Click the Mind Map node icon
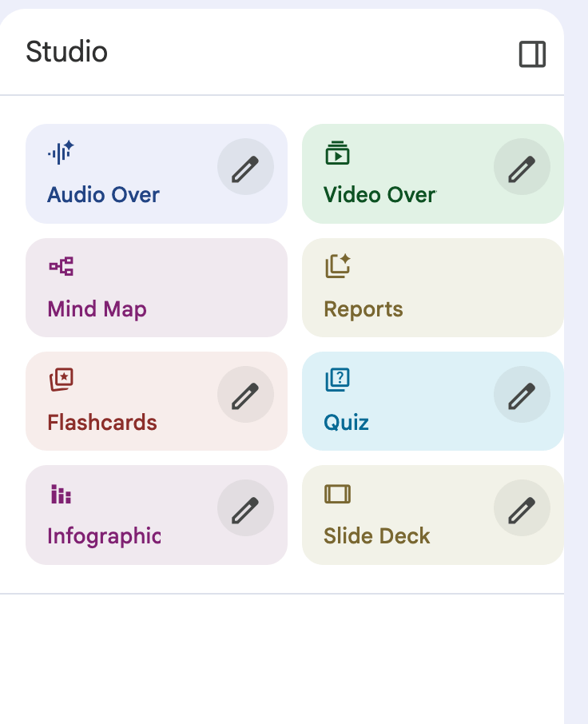588x724 pixels. [61, 266]
